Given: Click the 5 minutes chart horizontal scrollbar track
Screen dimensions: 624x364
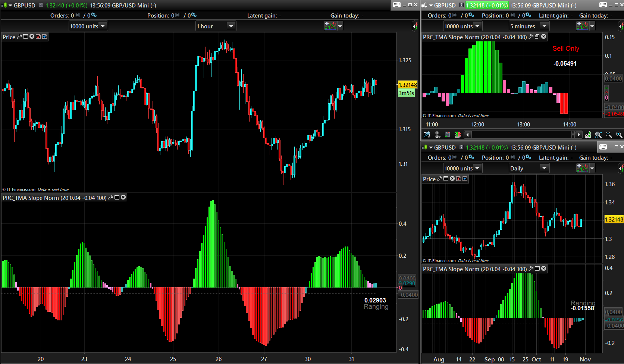Looking at the screenshot, I should pos(521,135).
